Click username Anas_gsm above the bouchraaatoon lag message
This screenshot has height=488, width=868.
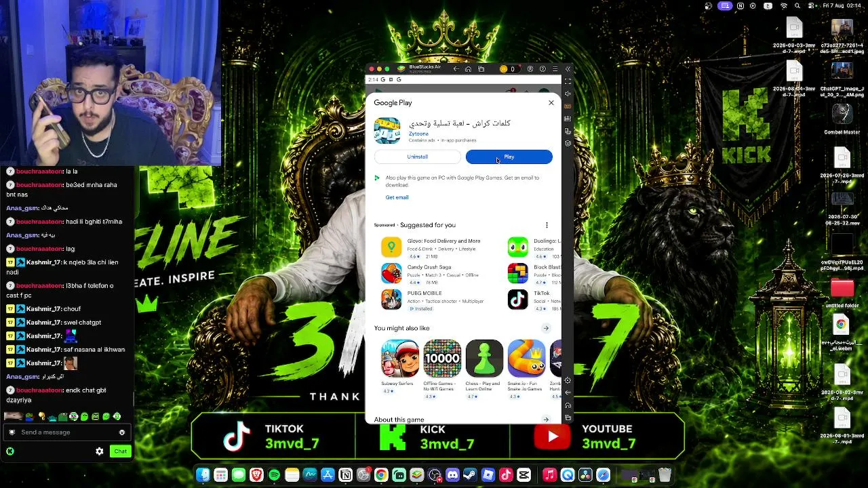tap(22, 235)
